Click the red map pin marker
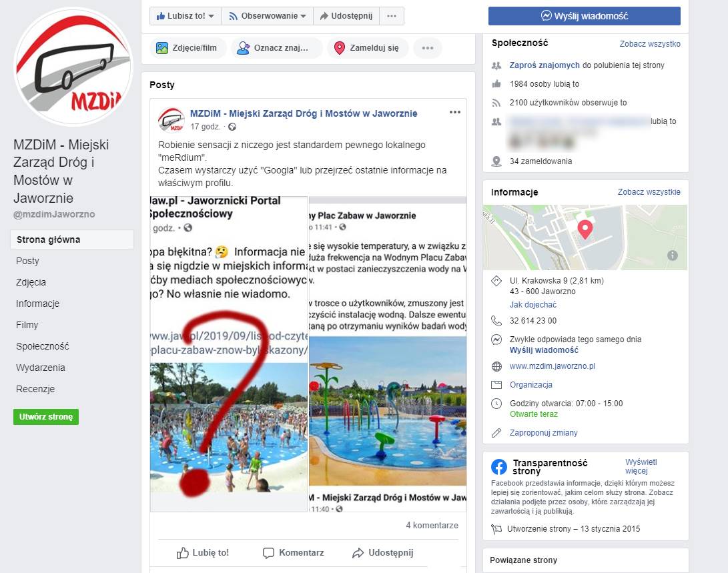 [x=585, y=229]
